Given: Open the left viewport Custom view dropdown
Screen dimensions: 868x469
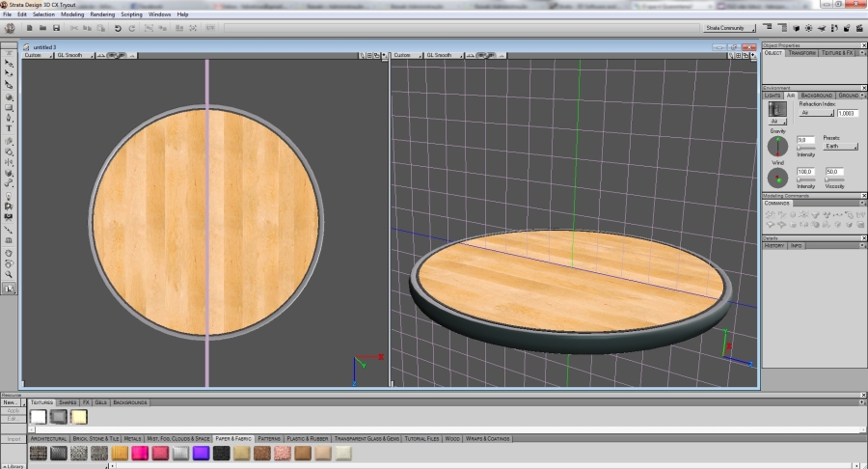Looking at the screenshot, I should tap(38, 55).
